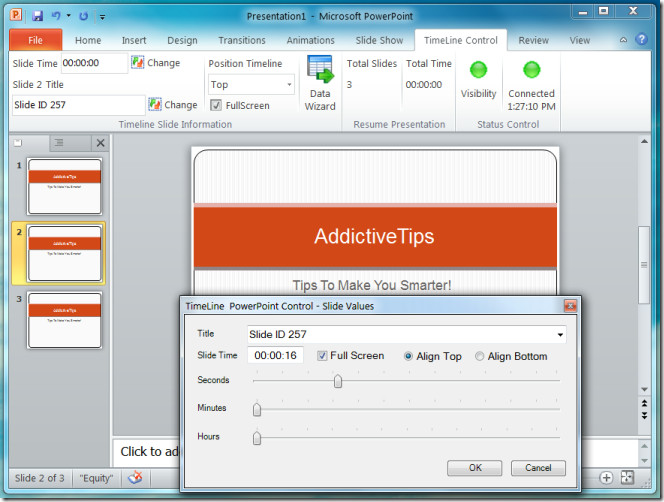
Task: Click the PowerPoint application icon
Action: [15, 16]
